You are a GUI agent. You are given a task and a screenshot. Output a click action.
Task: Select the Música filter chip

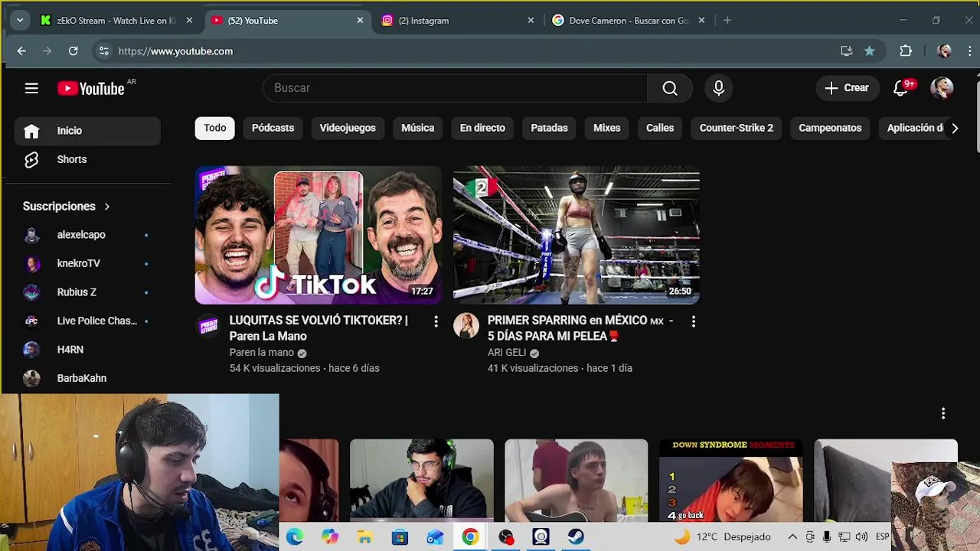418,129
